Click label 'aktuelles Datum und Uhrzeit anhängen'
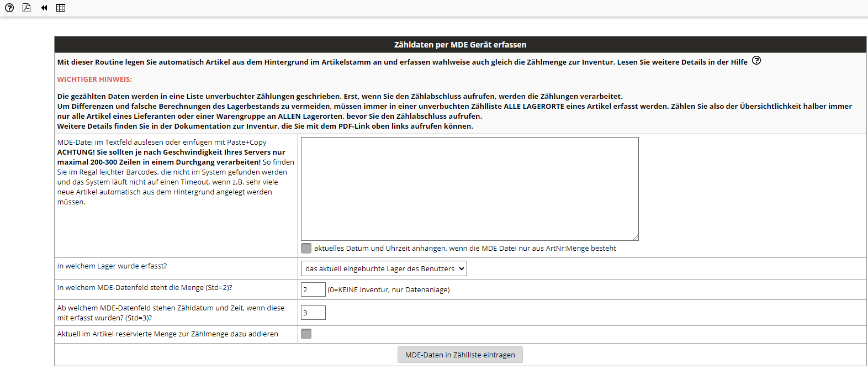The height and width of the screenshot is (369, 868). click(x=464, y=249)
